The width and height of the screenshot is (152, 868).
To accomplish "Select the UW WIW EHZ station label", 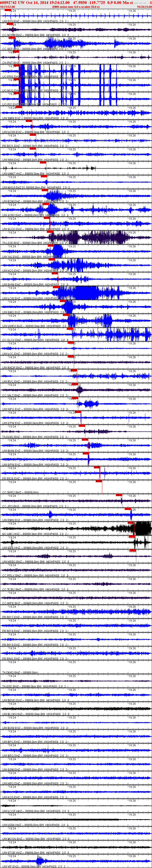I will (35, 160).
